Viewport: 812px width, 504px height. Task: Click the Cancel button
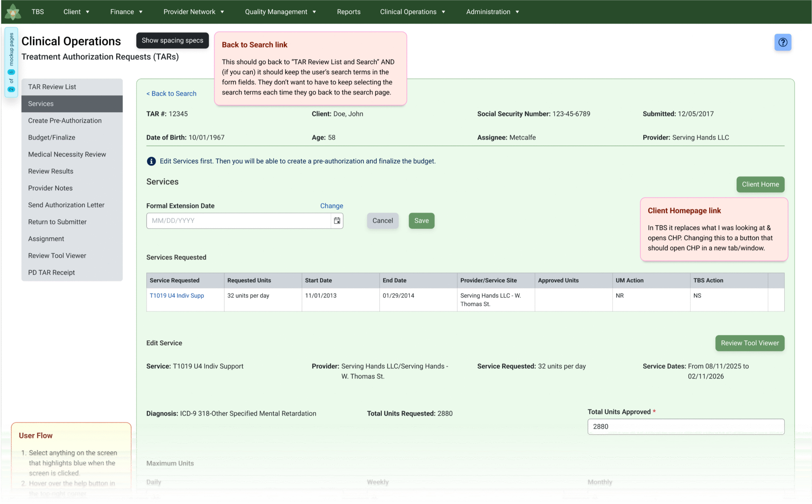click(x=383, y=221)
